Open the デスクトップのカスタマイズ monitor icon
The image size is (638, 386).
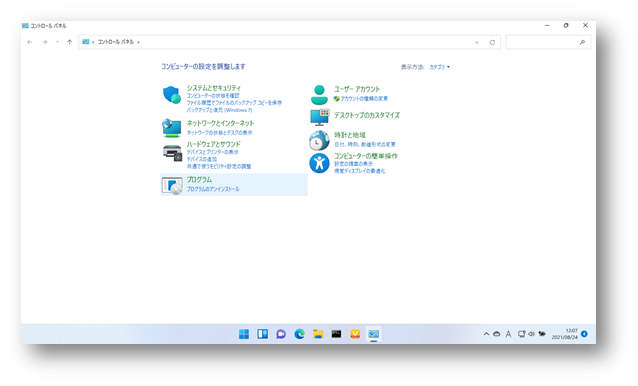pyautogui.click(x=319, y=117)
